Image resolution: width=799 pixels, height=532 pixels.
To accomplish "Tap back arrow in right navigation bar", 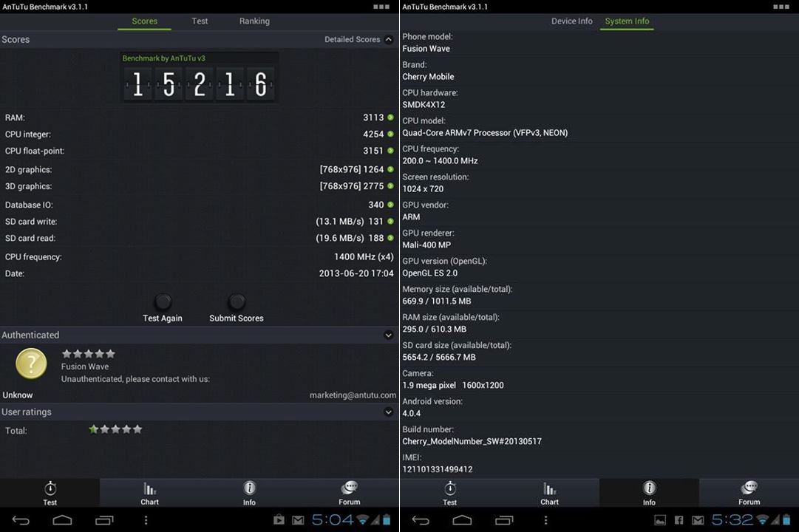I will coord(421,519).
